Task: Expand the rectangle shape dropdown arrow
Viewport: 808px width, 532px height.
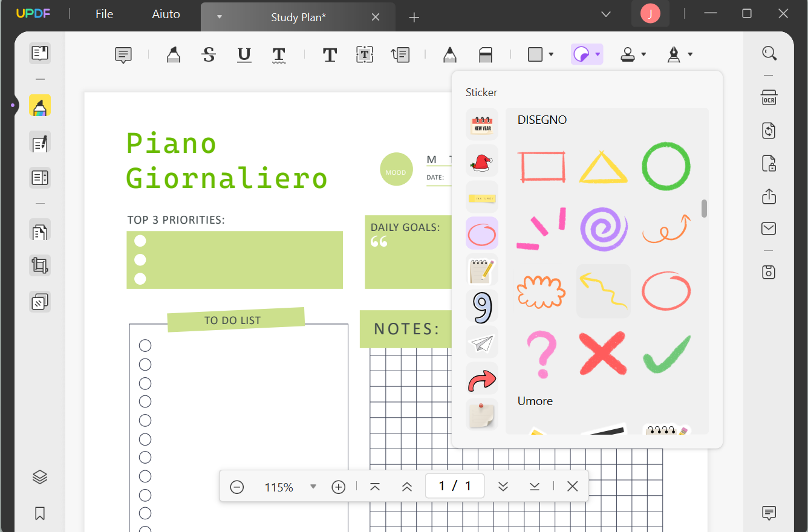Action: point(551,54)
